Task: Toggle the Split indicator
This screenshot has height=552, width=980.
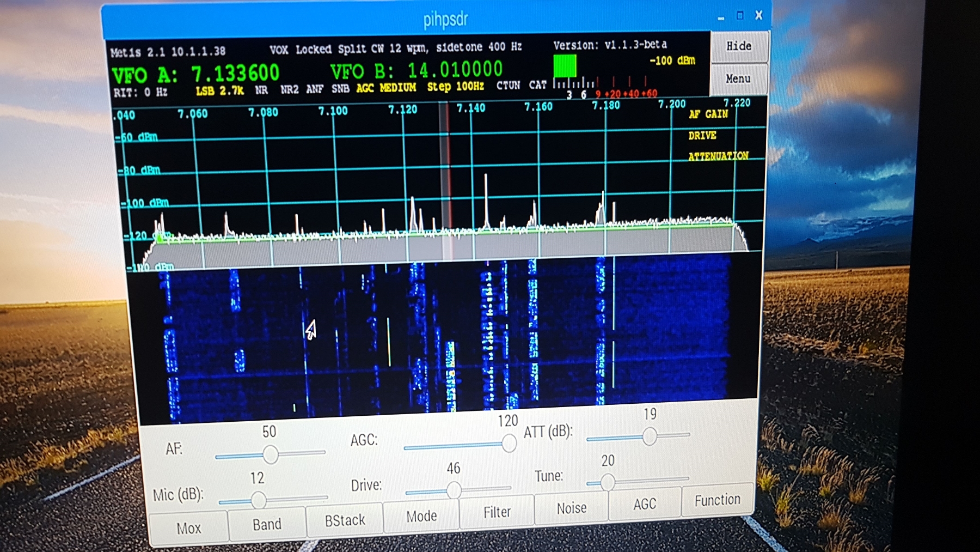Action: coord(352,48)
